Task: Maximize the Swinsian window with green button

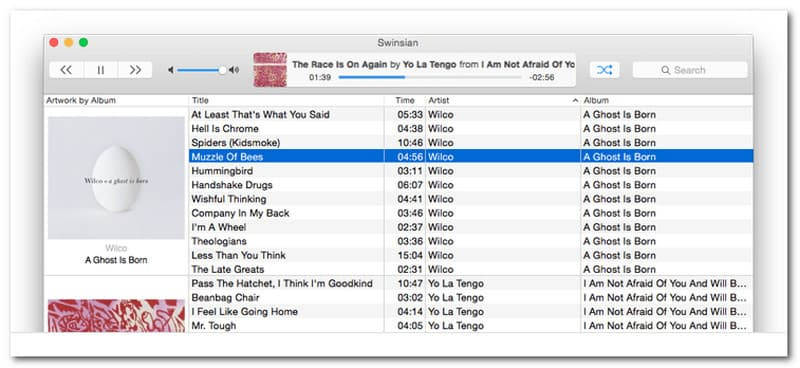Action: pyautogui.click(x=83, y=43)
